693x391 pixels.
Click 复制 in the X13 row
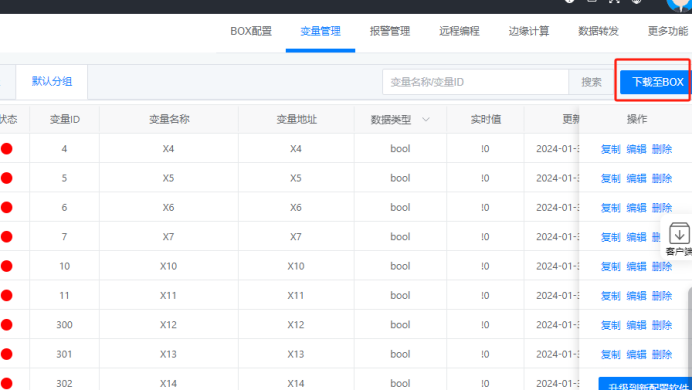(610, 354)
